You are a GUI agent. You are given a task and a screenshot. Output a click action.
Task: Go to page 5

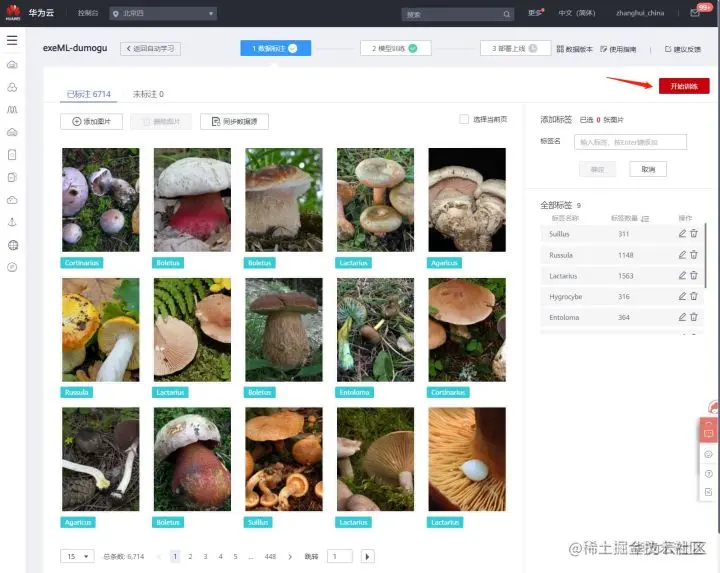(235, 556)
